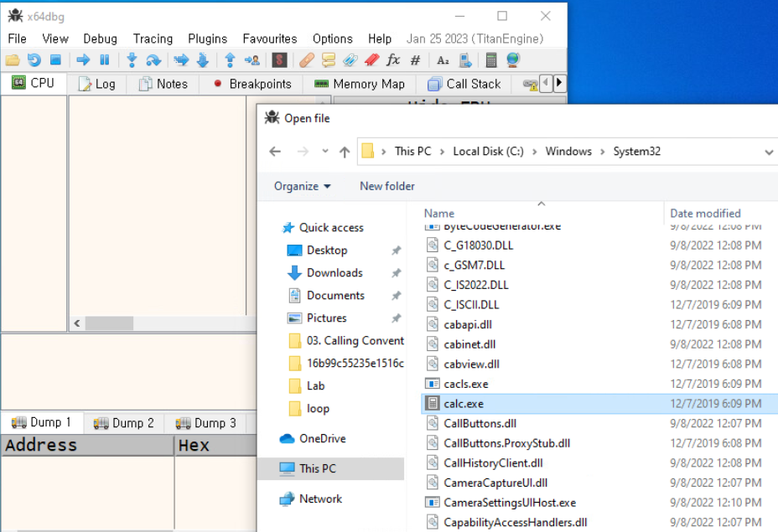Click the Step Over toolbar icon
This screenshot has width=778, height=532.
[x=153, y=60]
